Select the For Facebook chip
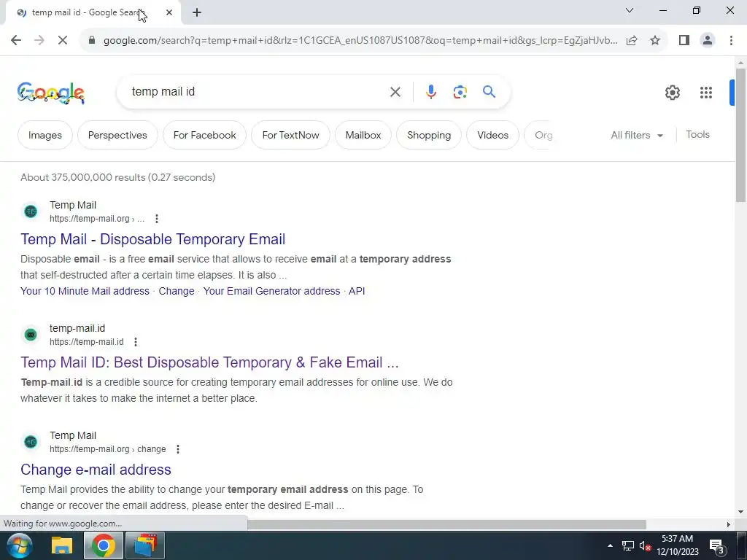The width and height of the screenshot is (747, 560). pos(204,135)
